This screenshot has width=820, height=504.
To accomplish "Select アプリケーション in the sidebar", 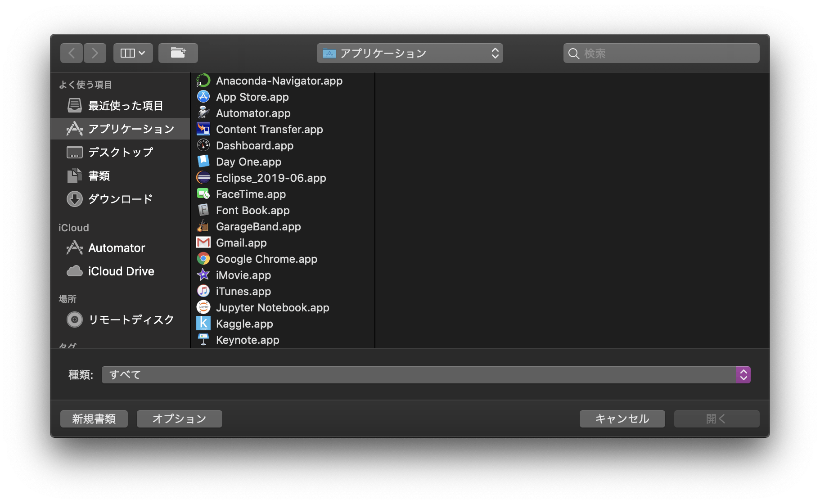I will [120, 129].
